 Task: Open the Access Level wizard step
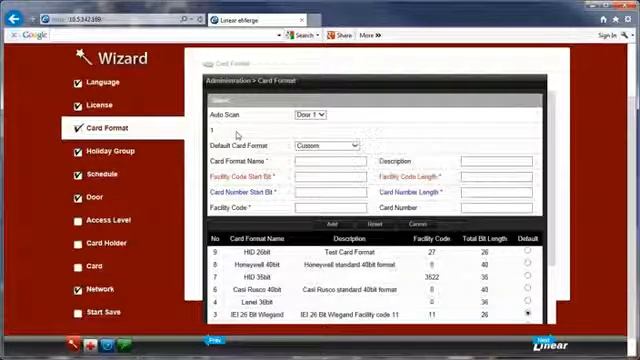click(109, 220)
